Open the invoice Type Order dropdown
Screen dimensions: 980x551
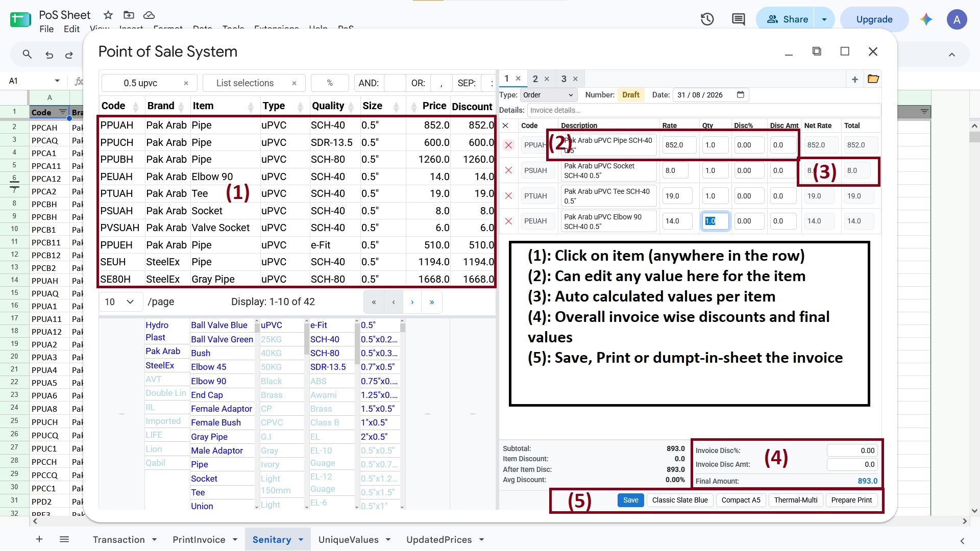coord(549,95)
